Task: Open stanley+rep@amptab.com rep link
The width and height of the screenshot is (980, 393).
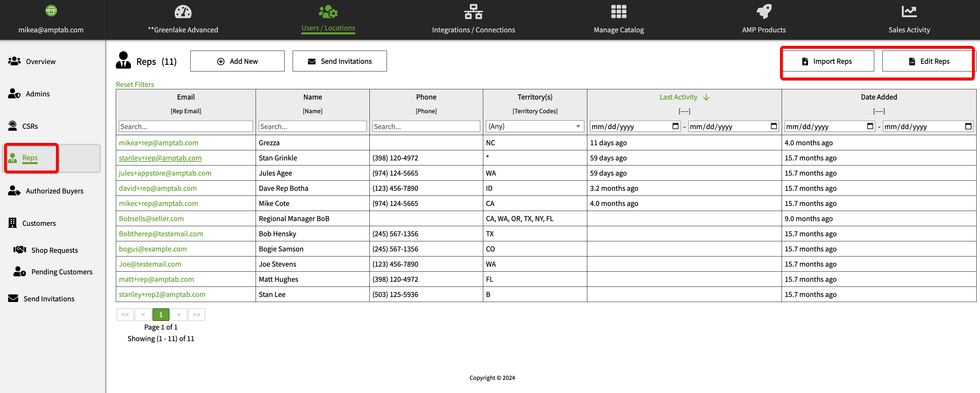Action: point(160,158)
